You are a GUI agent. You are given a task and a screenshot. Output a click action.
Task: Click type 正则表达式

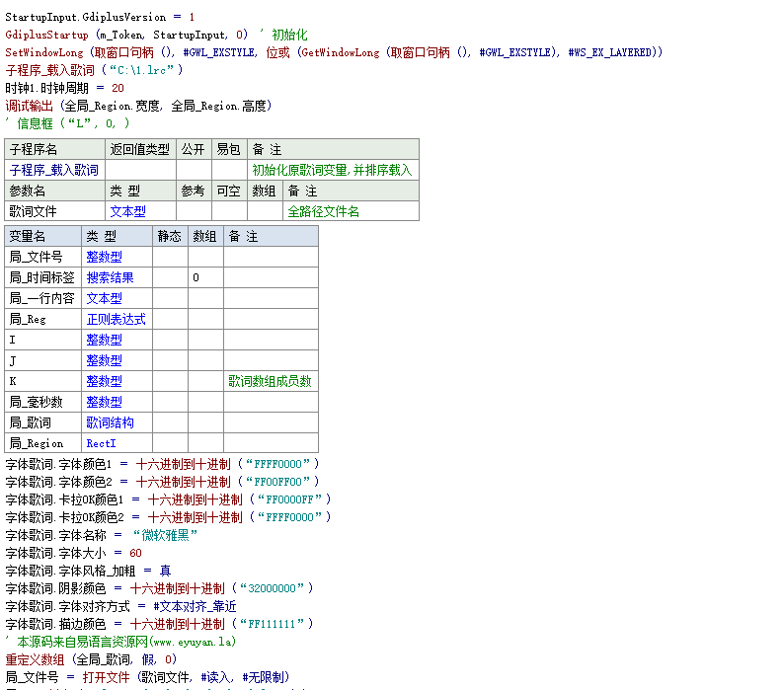[116, 319]
